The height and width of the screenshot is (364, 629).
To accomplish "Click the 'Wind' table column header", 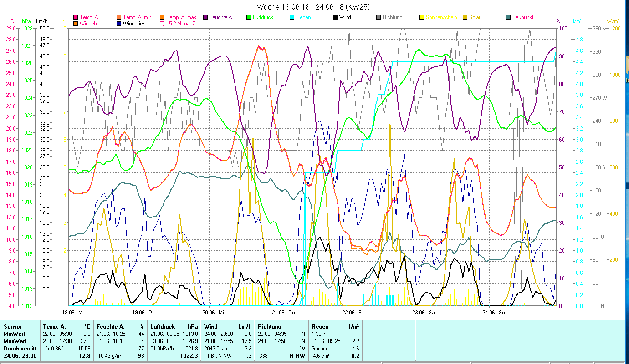I will (211, 327).
